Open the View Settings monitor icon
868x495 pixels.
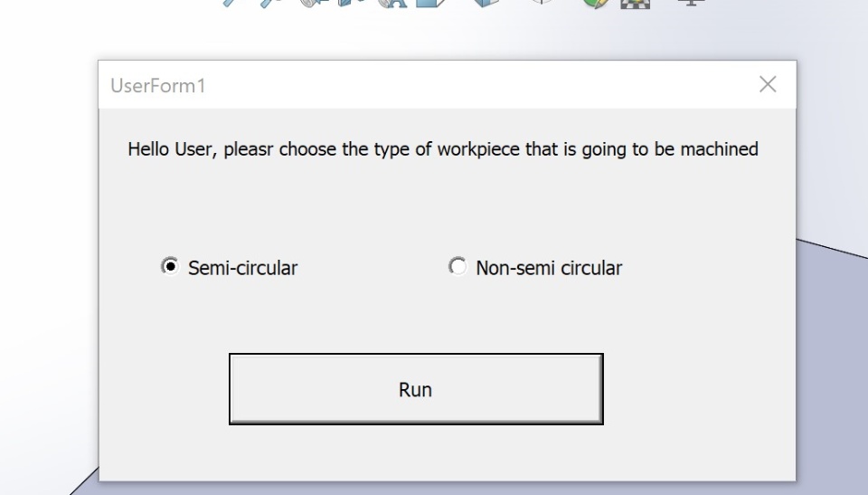pos(691,3)
